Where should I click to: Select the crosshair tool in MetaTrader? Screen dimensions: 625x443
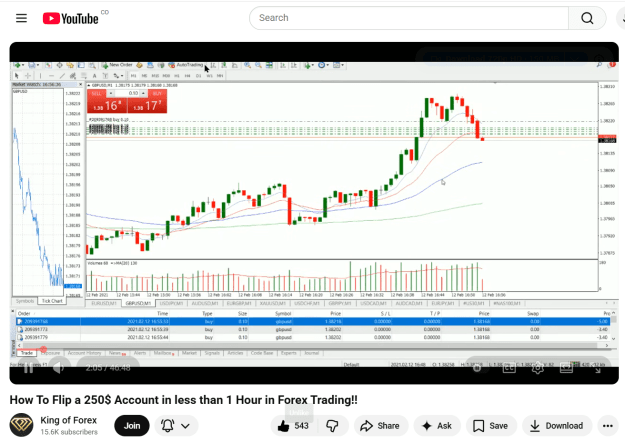[x=28, y=75]
